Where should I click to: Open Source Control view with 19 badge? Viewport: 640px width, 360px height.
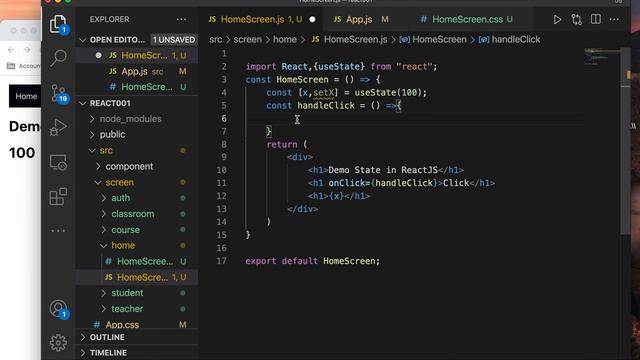pyautogui.click(x=59, y=93)
